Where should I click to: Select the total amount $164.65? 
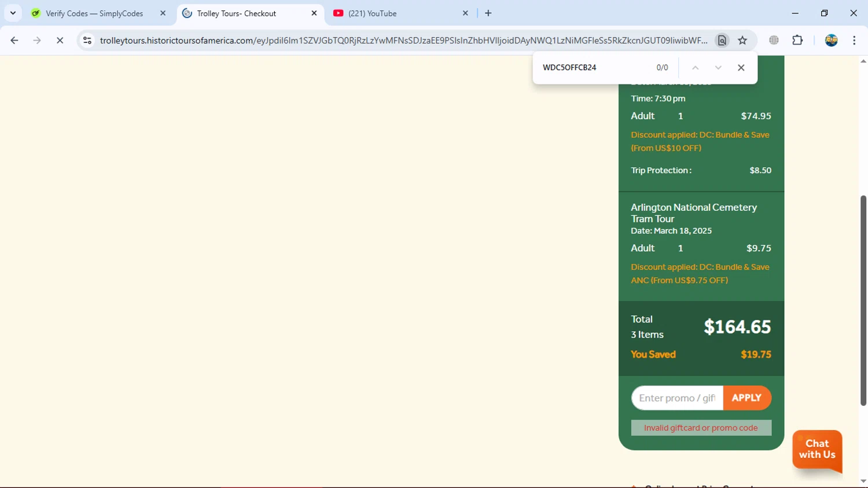[737, 327]
